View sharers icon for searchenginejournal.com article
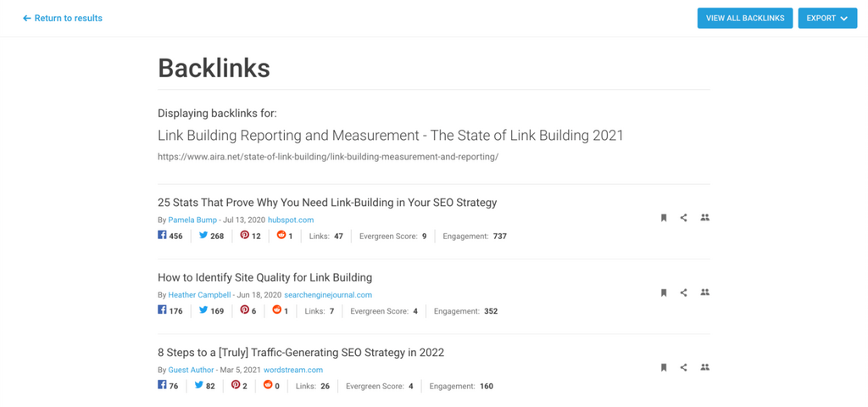 point(704,293)
